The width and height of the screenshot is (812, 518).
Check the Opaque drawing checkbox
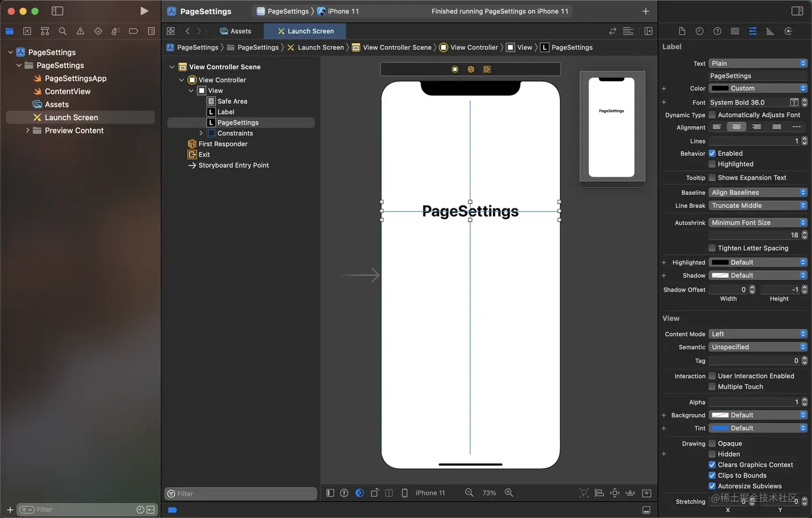[712, 443]
